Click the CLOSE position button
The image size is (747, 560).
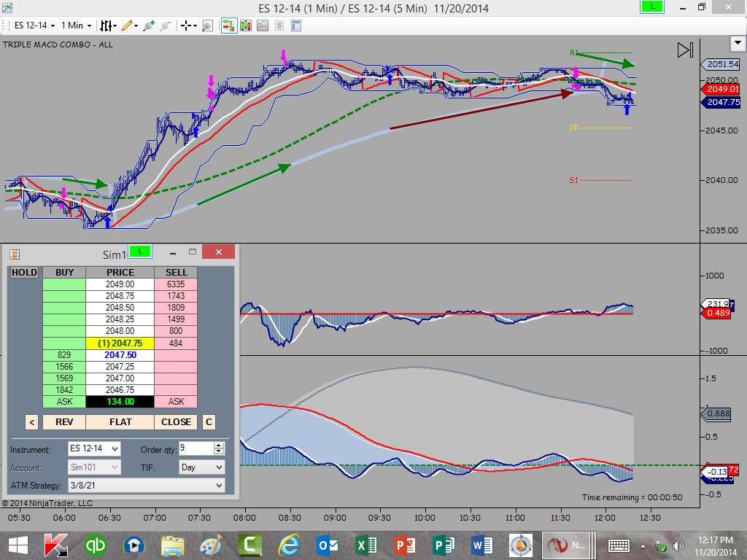click(176, 422)
